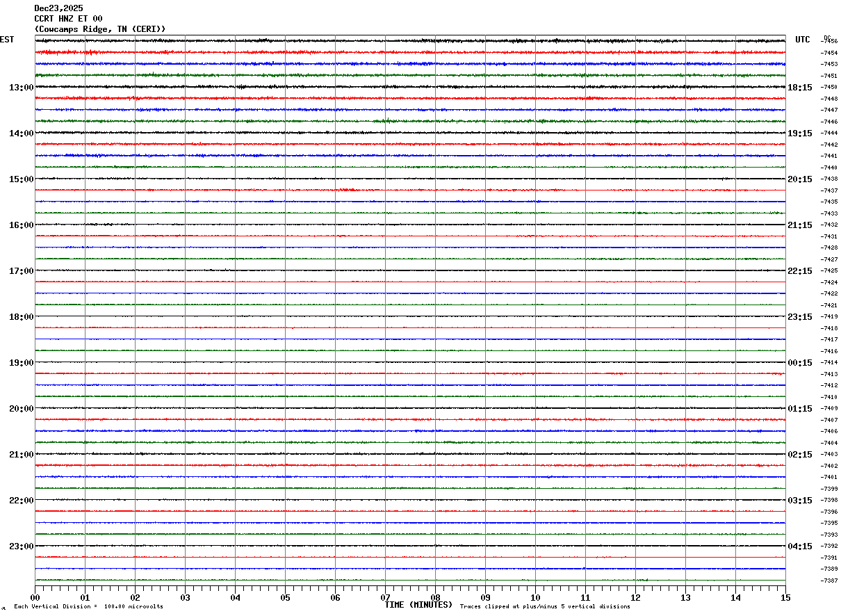The height and width of the screenshot is (616, 841).
Task: Click the station name Cowcamps Ridge, TN (CERI)
Action: [100, 29]
